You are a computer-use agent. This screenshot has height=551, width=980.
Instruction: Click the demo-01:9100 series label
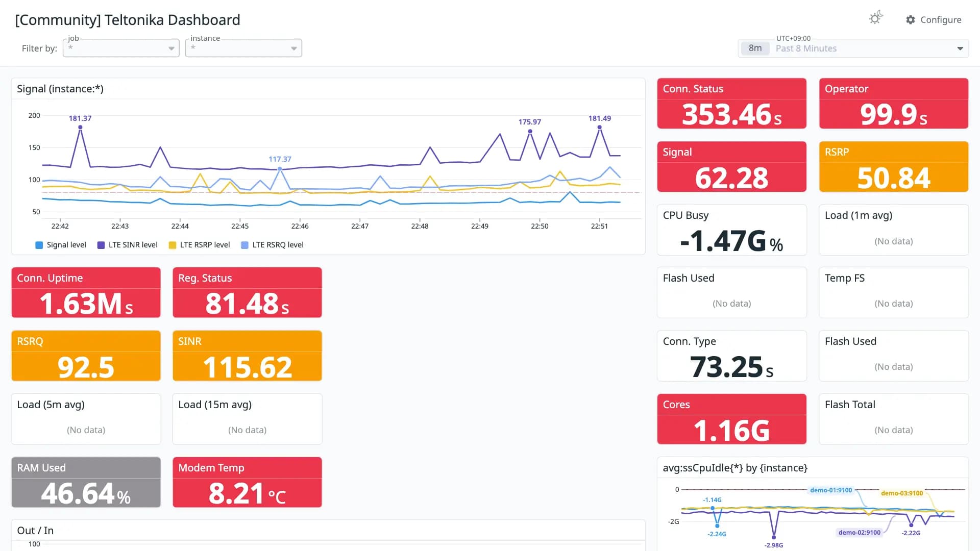pyautogui.click(x=830, y=490)
